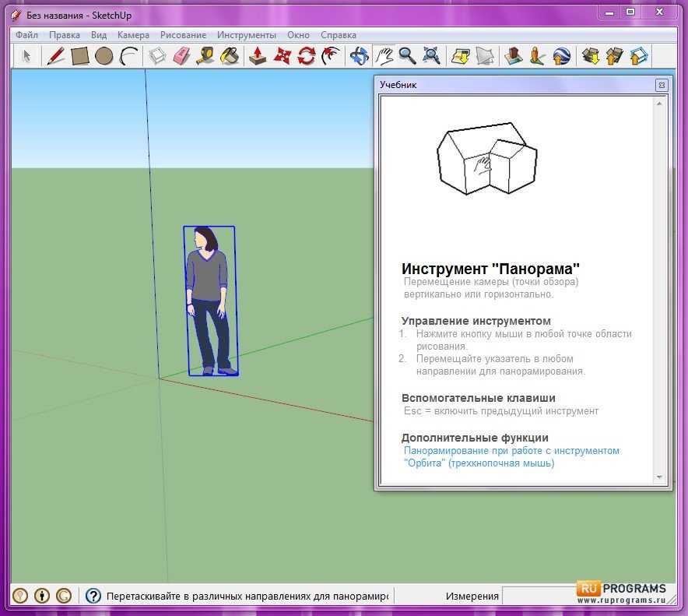Click the Вспомогательные клавиши heading

click(x=479, y=398)
